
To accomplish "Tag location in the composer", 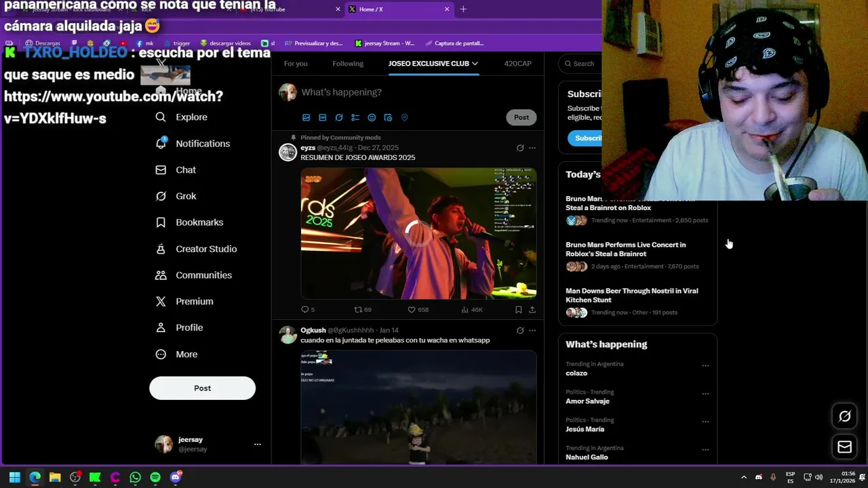I will 404,117.
